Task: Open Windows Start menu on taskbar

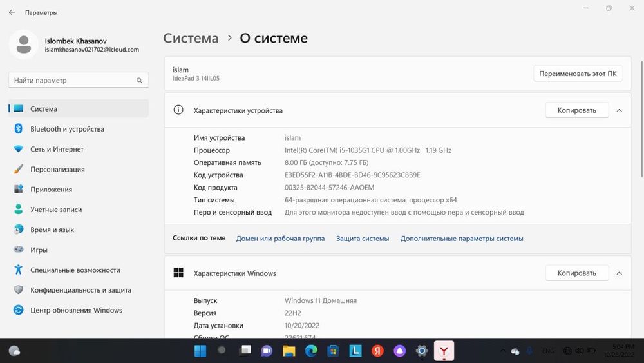Action: click(x=200, y=351)
